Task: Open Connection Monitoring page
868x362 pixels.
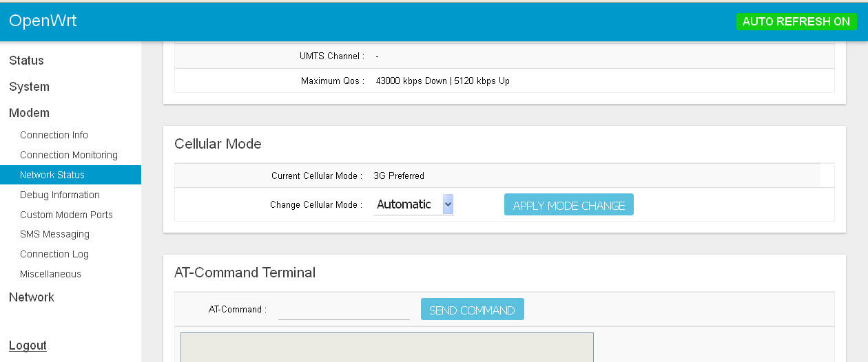Action: pos(69,155)
